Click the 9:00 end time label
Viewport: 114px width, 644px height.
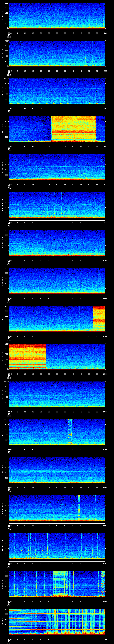105,223
